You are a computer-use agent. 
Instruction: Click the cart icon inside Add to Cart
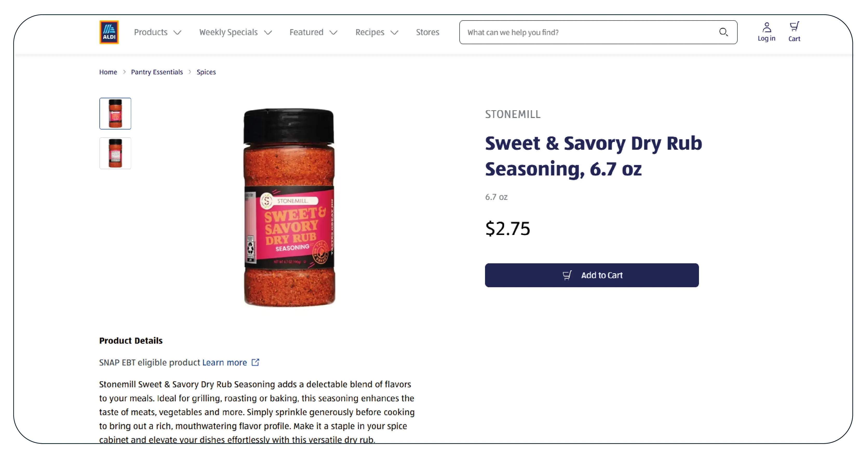click(567, 276)
